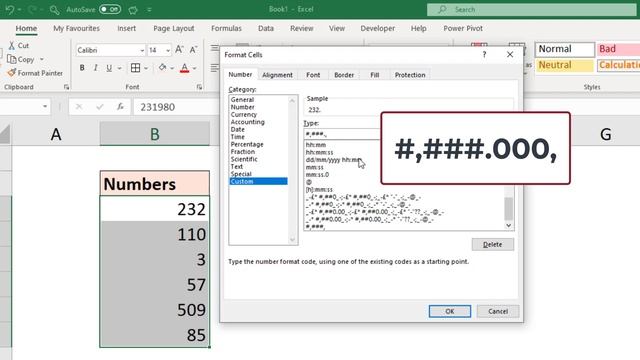Select the Percentage category
Screen dimensions: 640x360
247,144
